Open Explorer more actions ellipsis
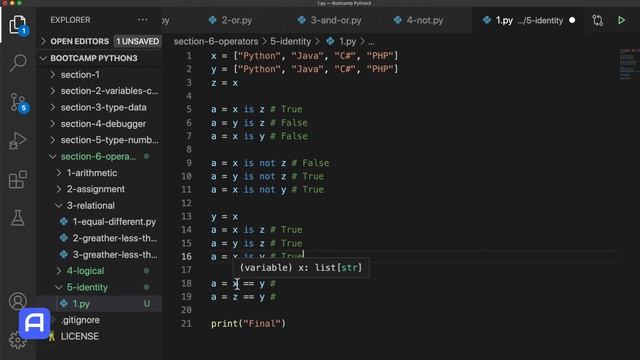640x360 pixels. pyautogui.click(x=142, y=20)
